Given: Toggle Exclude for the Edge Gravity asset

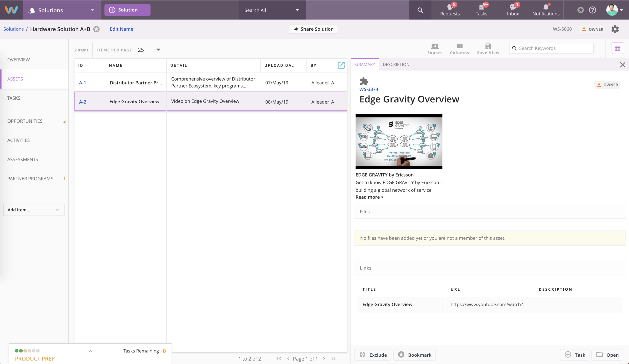Looking at the screenshot, I should point(373,355).
